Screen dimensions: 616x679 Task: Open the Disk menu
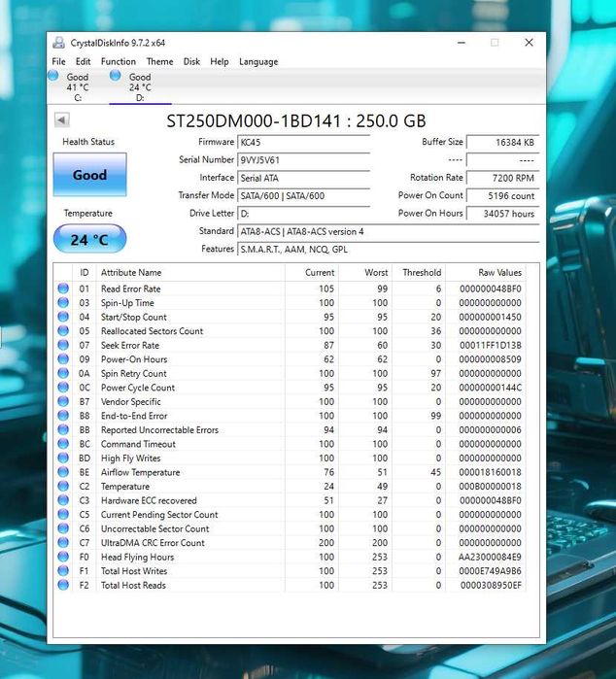tap(191, 61)
